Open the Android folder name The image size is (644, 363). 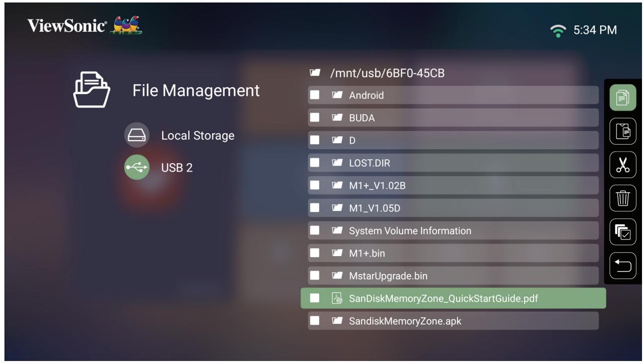click(x=367, y=95)
